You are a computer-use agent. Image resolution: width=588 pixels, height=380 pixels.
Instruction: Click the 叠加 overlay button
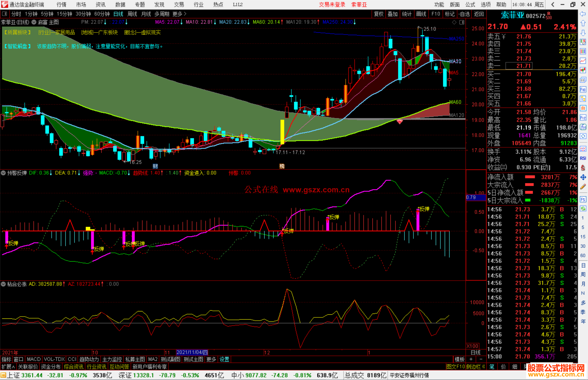point(393,14)
